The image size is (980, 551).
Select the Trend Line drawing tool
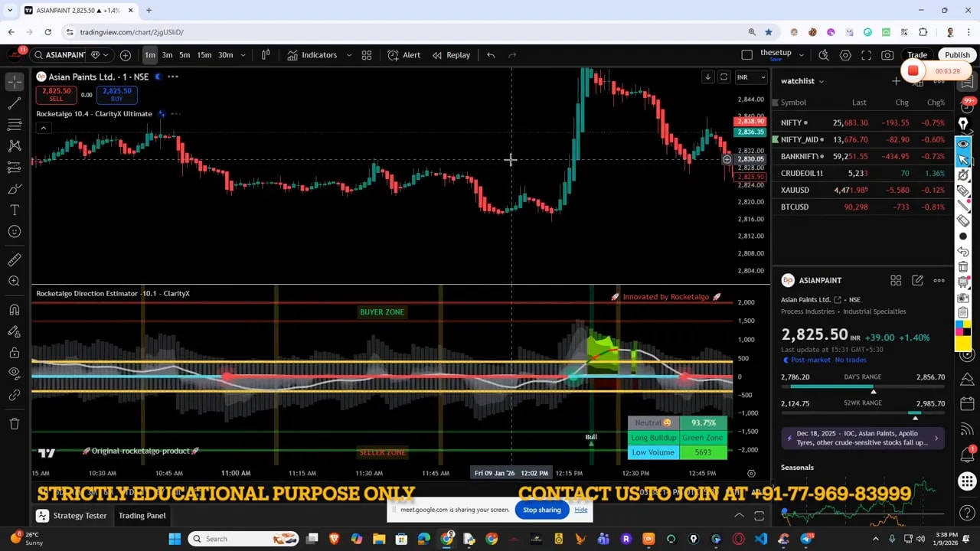point(15,103)
